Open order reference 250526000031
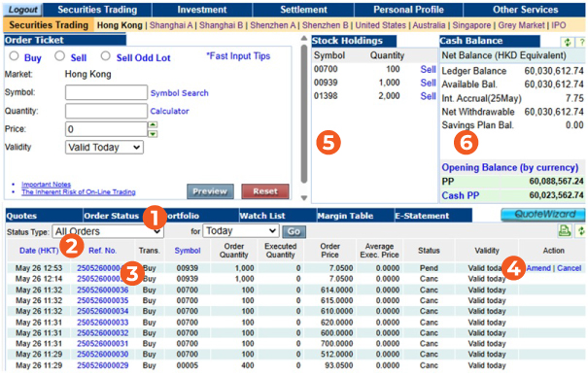 [x=103, y=344]
